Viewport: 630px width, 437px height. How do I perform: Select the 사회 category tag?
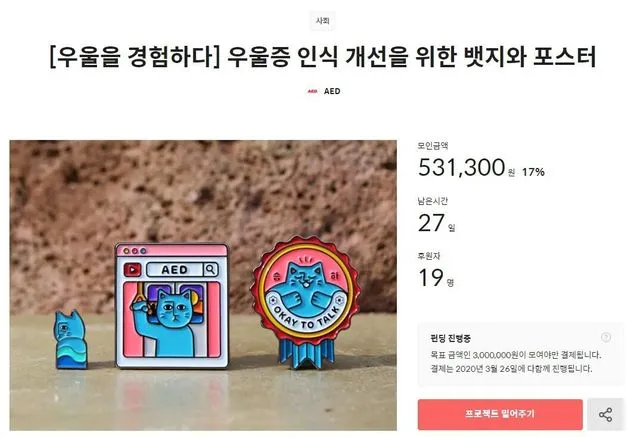tap(322, 20)
